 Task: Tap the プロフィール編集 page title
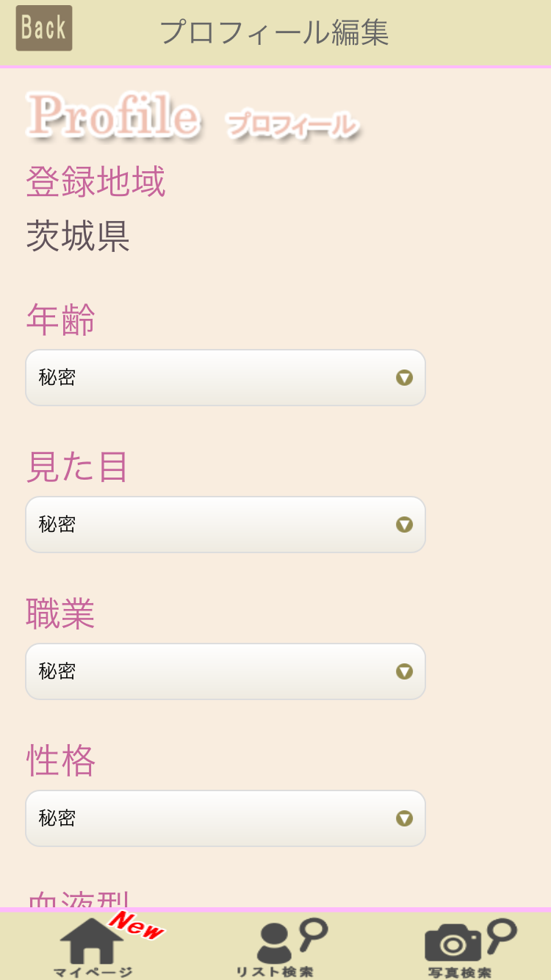(274, 32)
